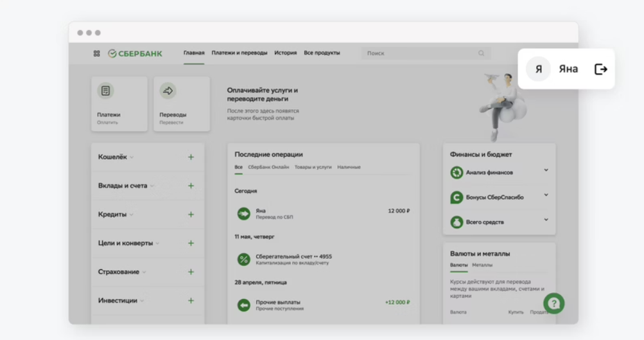Open the Яна Перевод по СБП transaction
Image resolution: width=644 pixels, height=340 pixels.
pos(321,213)
